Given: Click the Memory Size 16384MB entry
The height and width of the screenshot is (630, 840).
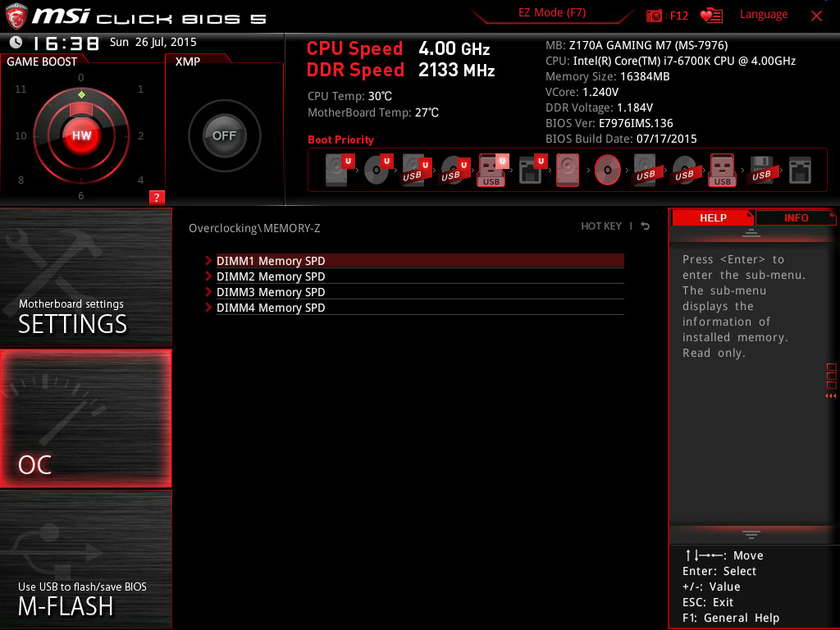Looking at the screenshot, I should tap(608, 76).
